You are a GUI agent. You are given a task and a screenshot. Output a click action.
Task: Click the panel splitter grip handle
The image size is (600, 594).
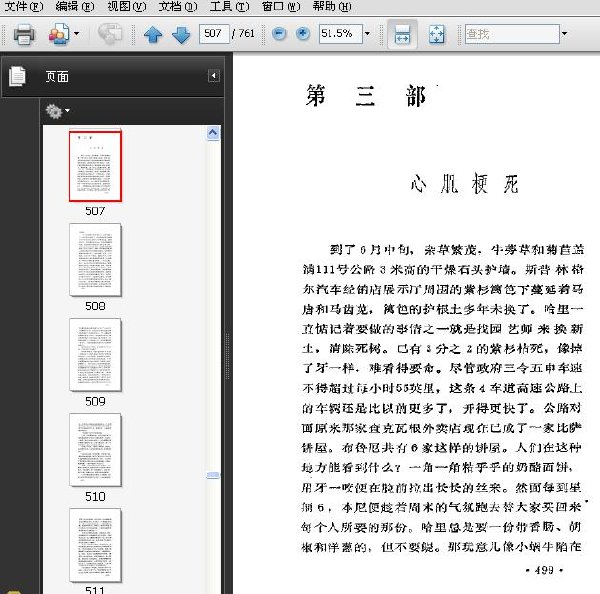pyautogui.click(x=228, y=356)
